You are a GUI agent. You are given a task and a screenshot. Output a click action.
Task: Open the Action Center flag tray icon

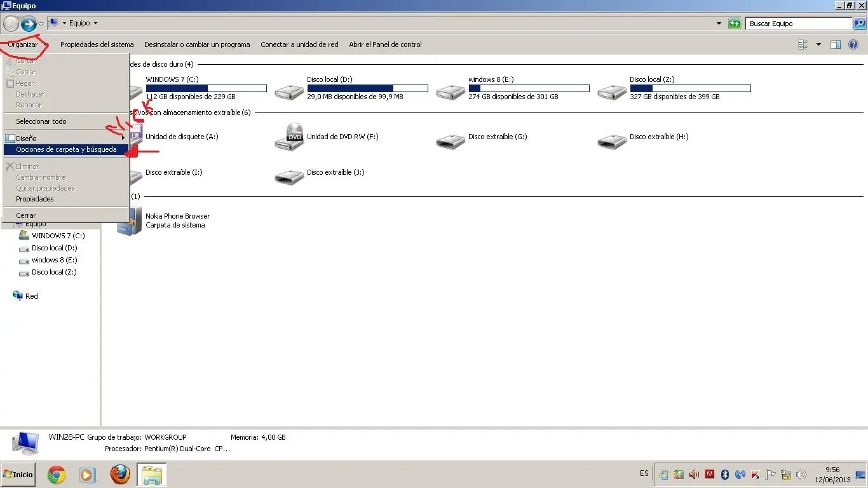[x=771, y=474]
